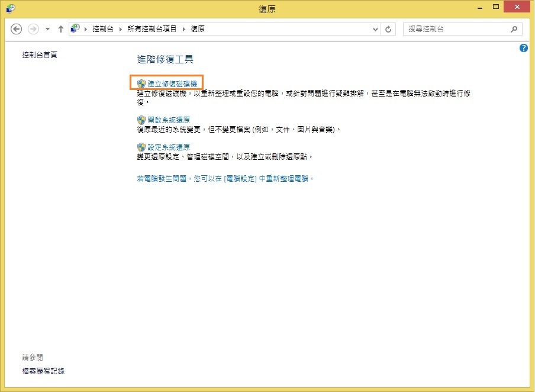Click the Back arrow navigation button
Image resolution: width=535 pixels, height=392 pixels.
click(16, 29)
